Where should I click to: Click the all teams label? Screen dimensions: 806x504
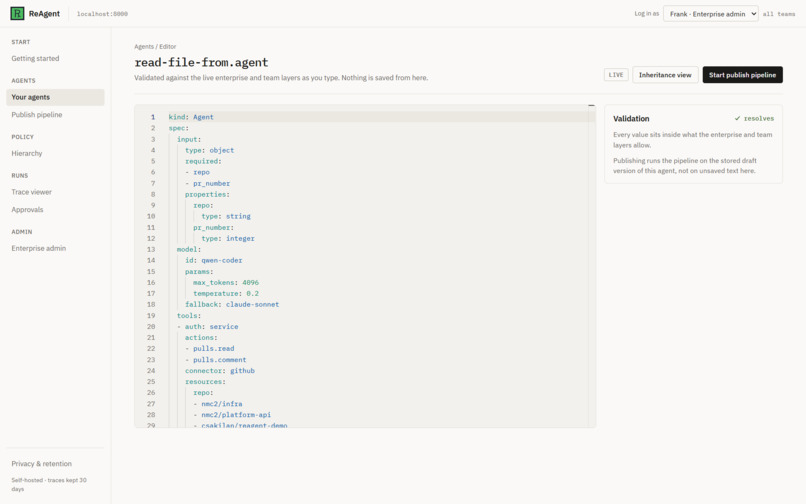[779, 14]
